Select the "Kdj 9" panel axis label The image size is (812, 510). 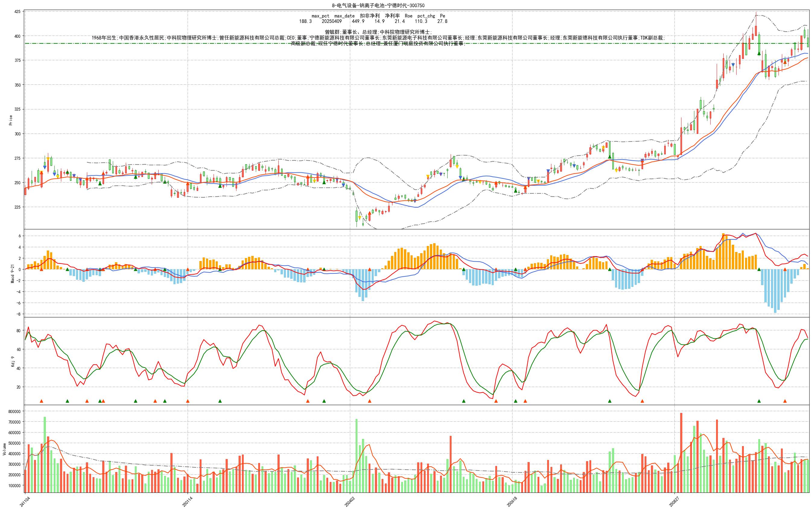[13, 361]
